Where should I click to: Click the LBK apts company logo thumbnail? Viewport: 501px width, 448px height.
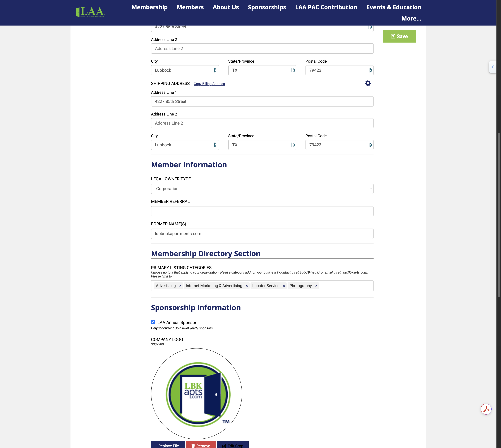196,394
